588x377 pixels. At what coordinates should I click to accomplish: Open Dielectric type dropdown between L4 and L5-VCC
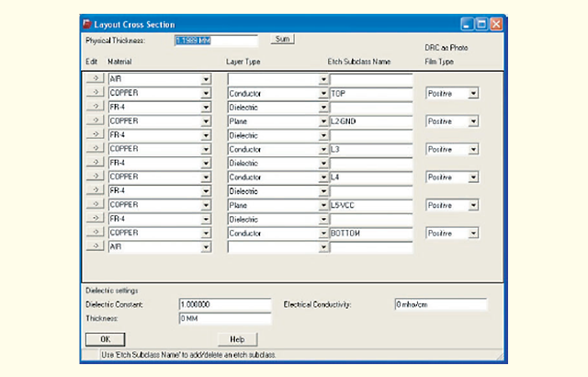click(x=323, y=191)
